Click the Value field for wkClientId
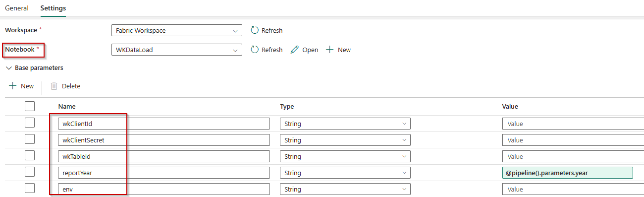The width and height of the screenshot is (644, 197). (x=573, y=124)
